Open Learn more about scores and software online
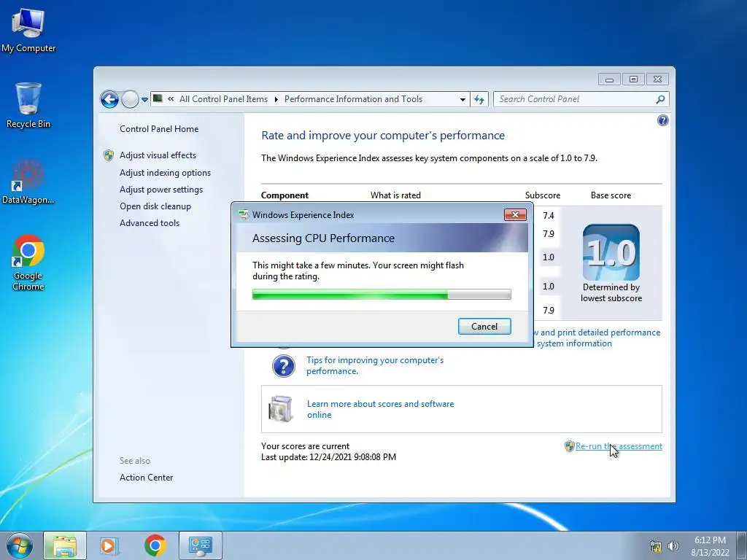Screen dimensions: 747x560 coord(380,409)
